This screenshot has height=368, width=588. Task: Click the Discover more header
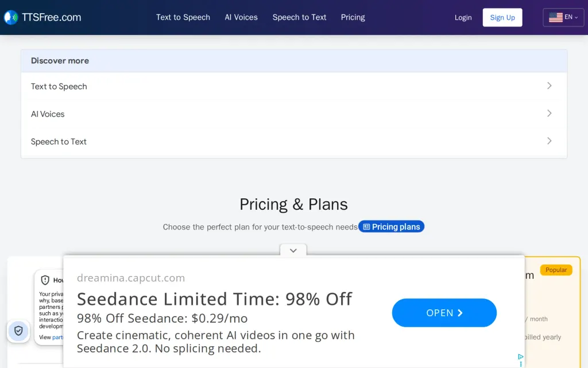pyautogui.click(x=293, y=61)
